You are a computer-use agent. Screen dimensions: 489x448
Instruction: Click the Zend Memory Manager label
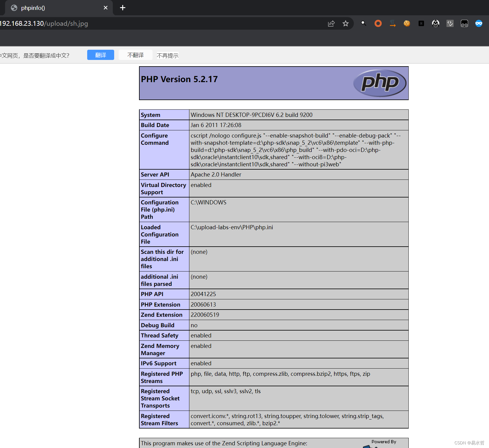pos(160,350)
